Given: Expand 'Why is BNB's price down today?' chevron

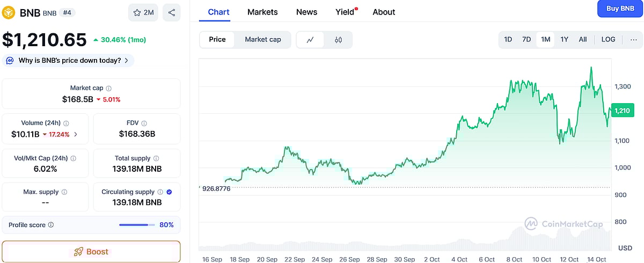Looking at the screenshot, I should point(126,61).
